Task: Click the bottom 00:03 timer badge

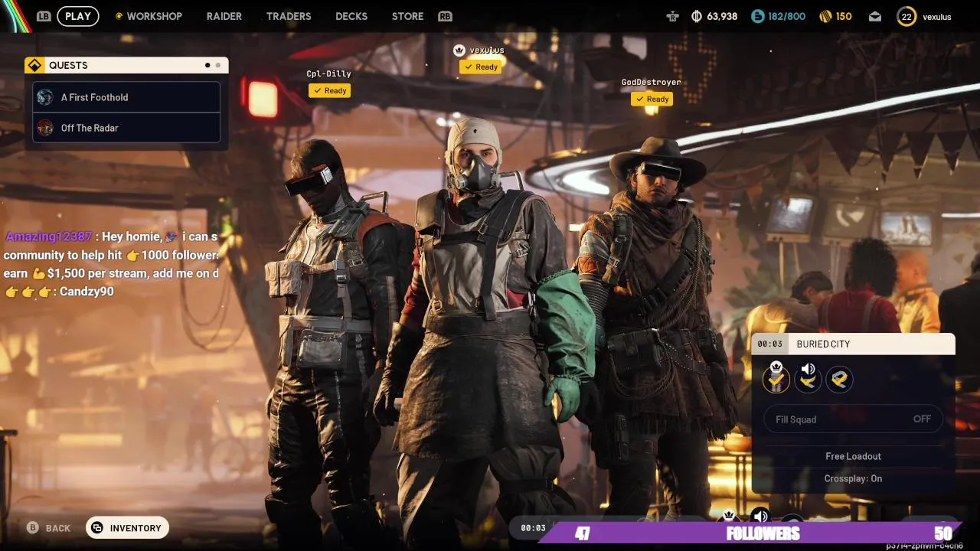Action: point(534,528)
